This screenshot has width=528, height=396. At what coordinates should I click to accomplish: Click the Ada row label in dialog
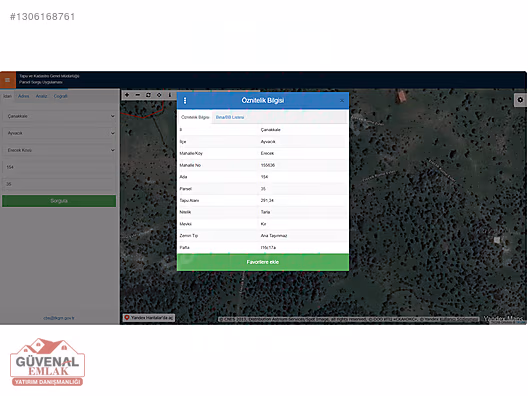point(183,177)
